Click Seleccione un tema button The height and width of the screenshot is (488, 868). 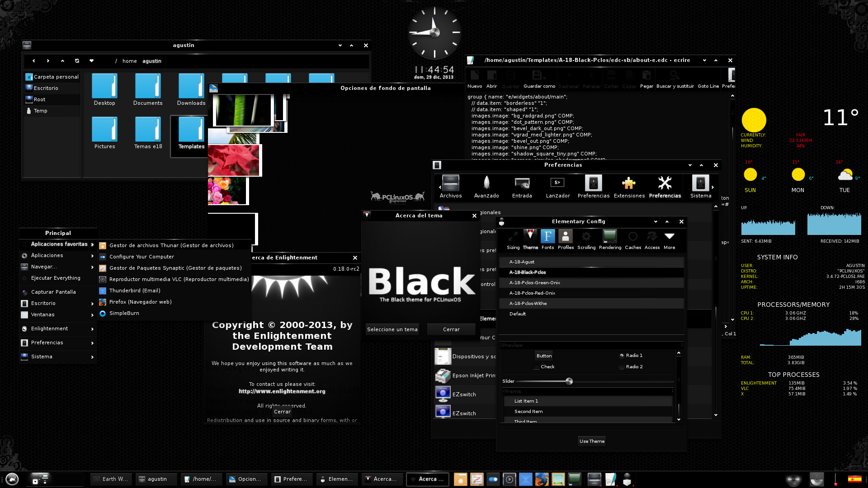[392, 330]
